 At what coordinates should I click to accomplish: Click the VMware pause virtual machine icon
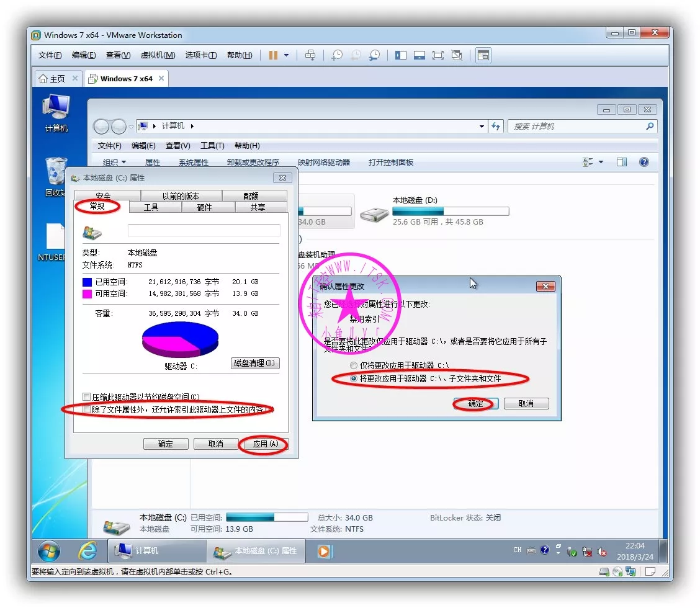tap(273, 55)
